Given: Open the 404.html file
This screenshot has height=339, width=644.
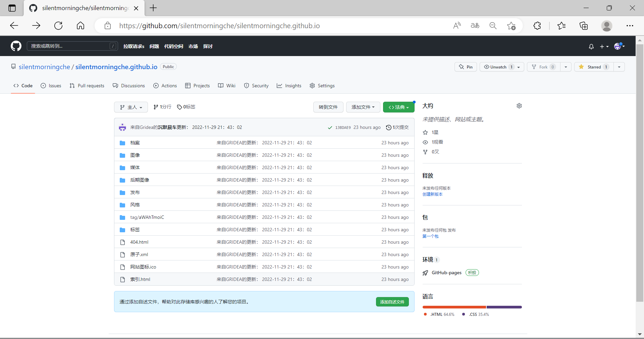Looking at the screenshot, I should 139,242.
